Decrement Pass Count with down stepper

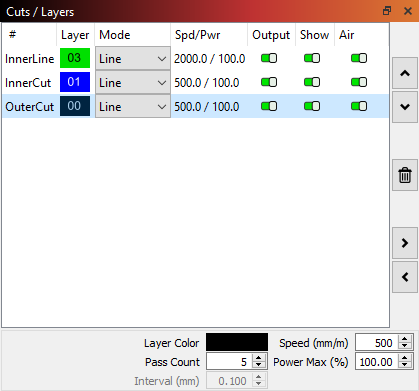click(259, 365)
